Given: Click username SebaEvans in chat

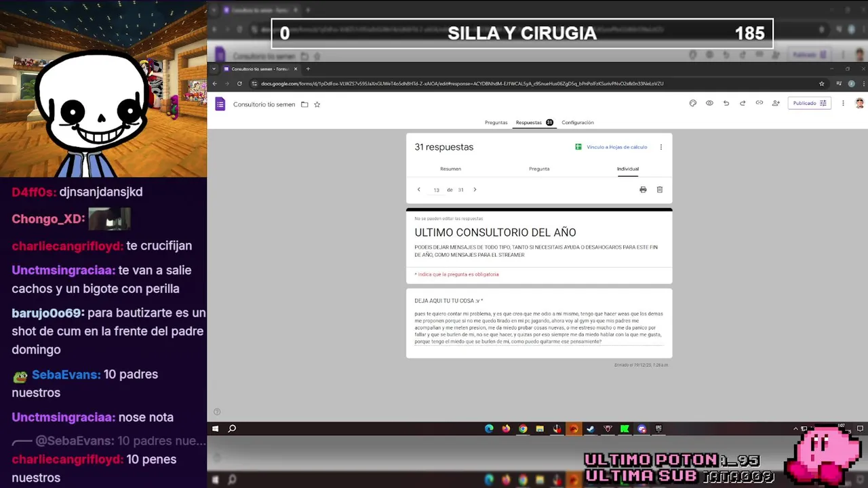Looking at the screenshot, I should point(66,374).
